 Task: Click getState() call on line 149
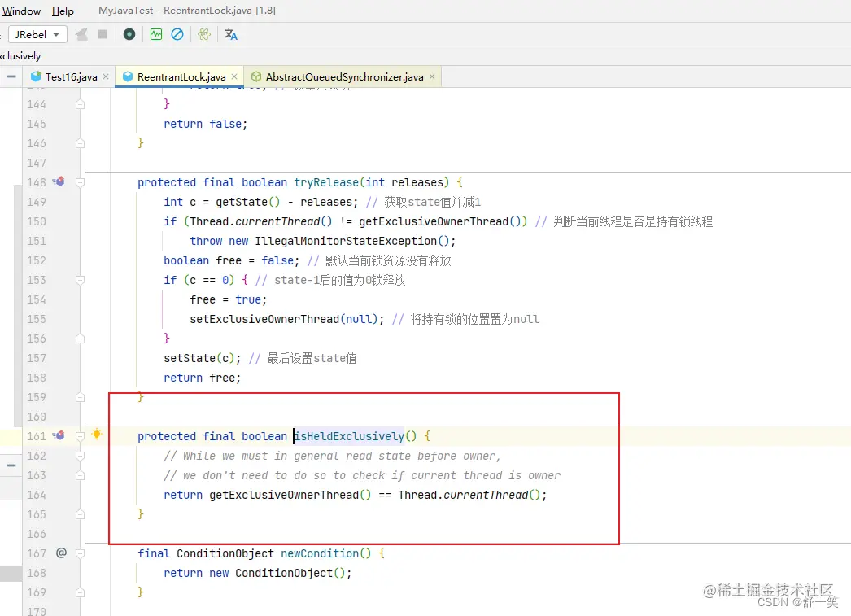tap(248, 202)
